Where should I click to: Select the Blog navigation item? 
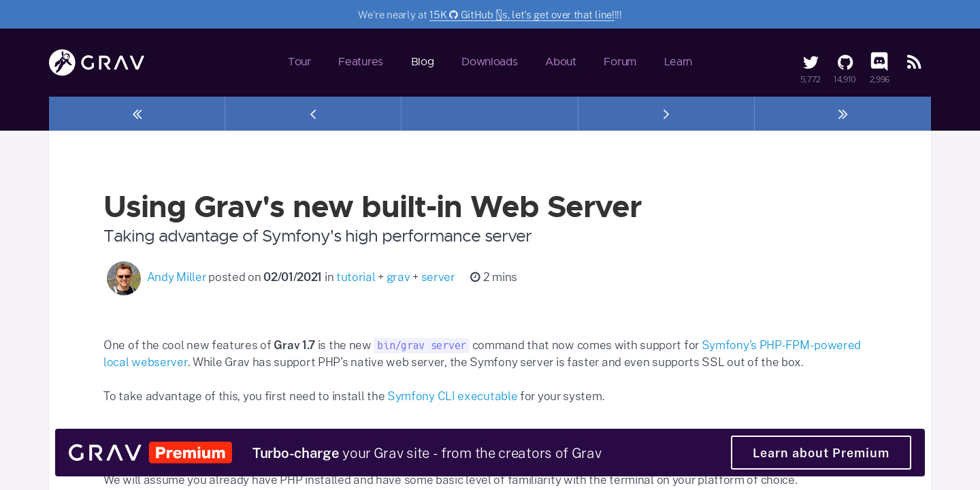423,61
